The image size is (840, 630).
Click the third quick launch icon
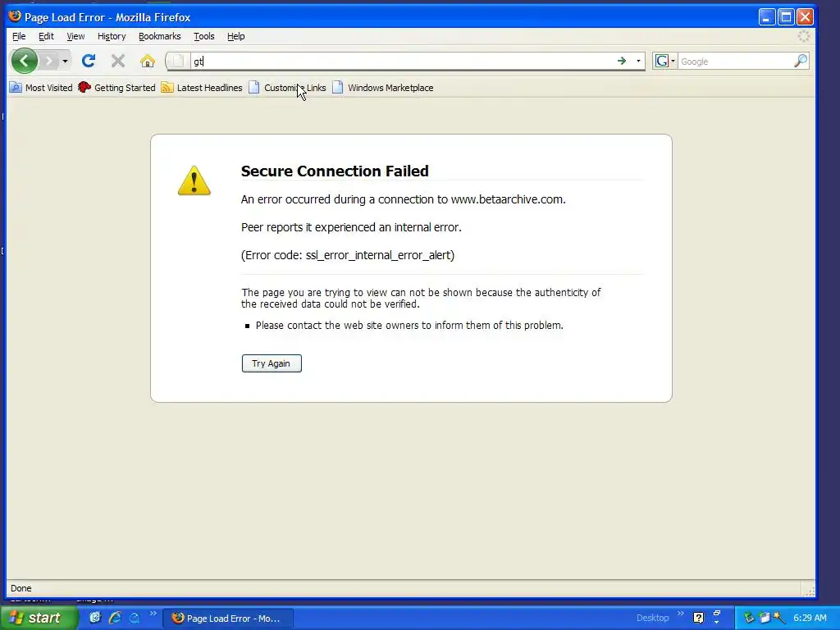coord(135,618)
